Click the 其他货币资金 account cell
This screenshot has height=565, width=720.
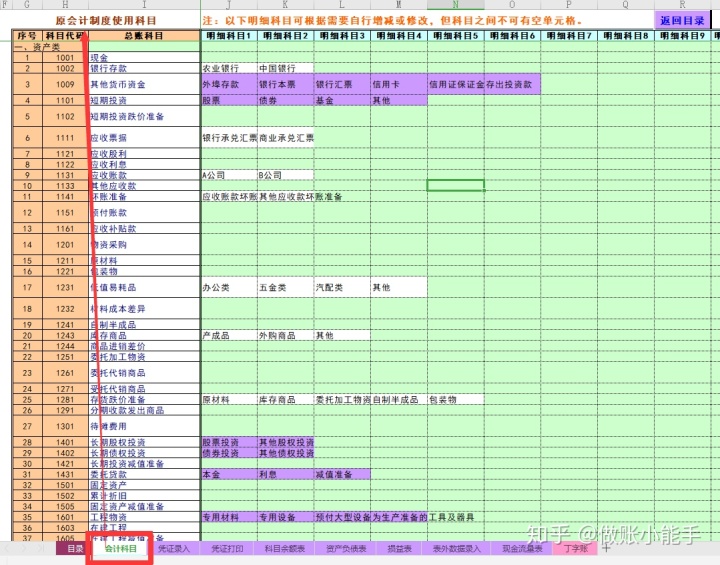pyautogui.click(x=144, y=84)
